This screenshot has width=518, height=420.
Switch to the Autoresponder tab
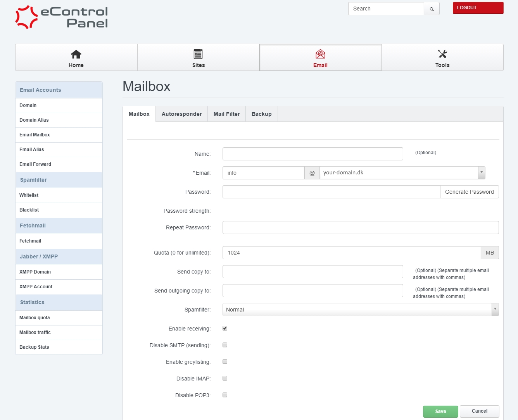coord(181,114)
